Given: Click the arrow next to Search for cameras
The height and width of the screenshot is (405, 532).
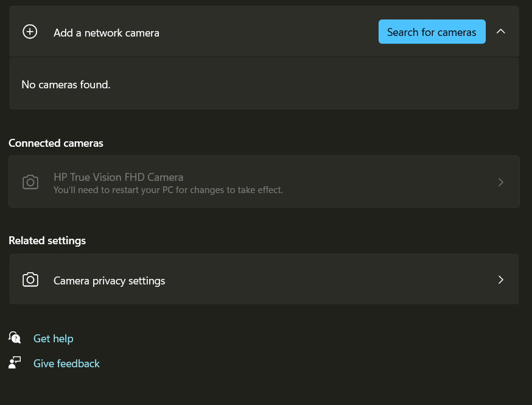Looking at the screenshot, I should [500, 31].
